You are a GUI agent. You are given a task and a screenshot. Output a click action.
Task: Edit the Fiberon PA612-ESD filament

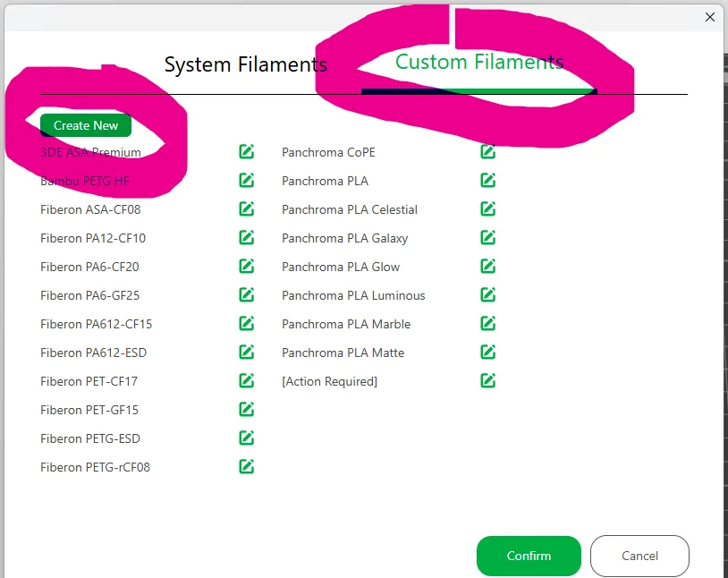click(x=247, y=353)
